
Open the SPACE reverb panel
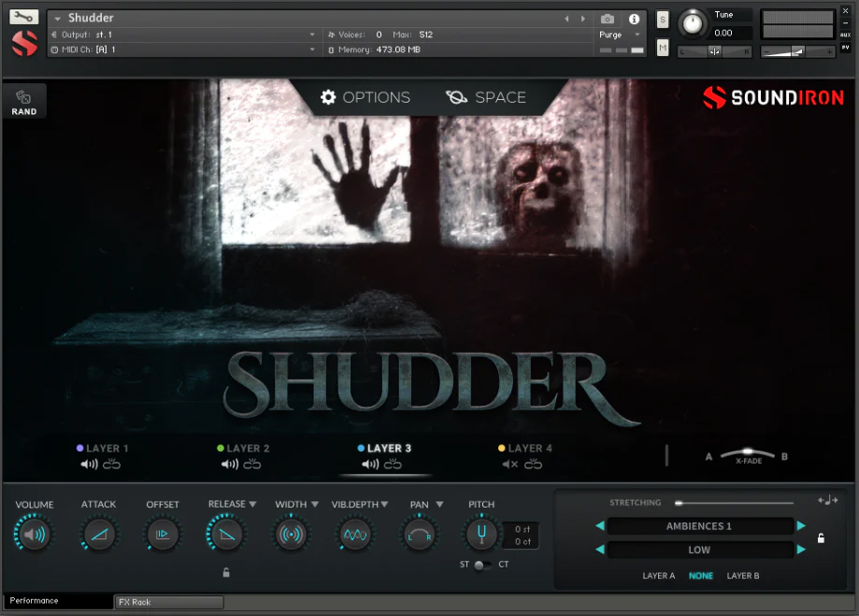click(486, 97)
